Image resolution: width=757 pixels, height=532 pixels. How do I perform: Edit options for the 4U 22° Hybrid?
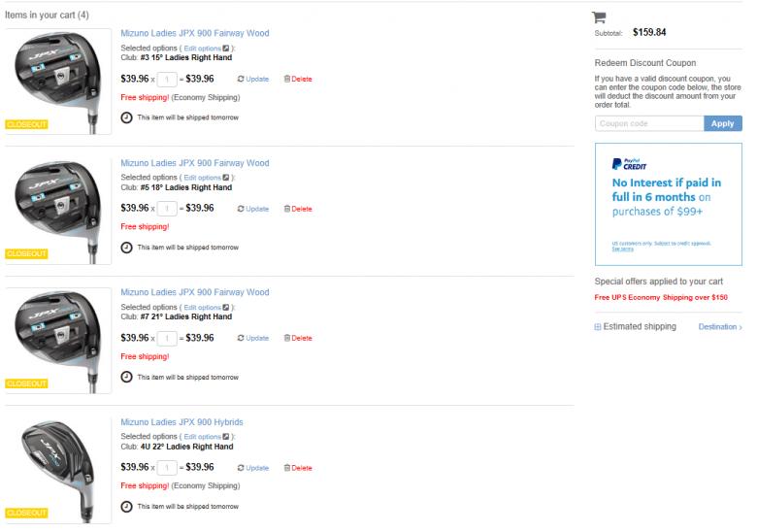pyautogui.click(x=203, y=438)
